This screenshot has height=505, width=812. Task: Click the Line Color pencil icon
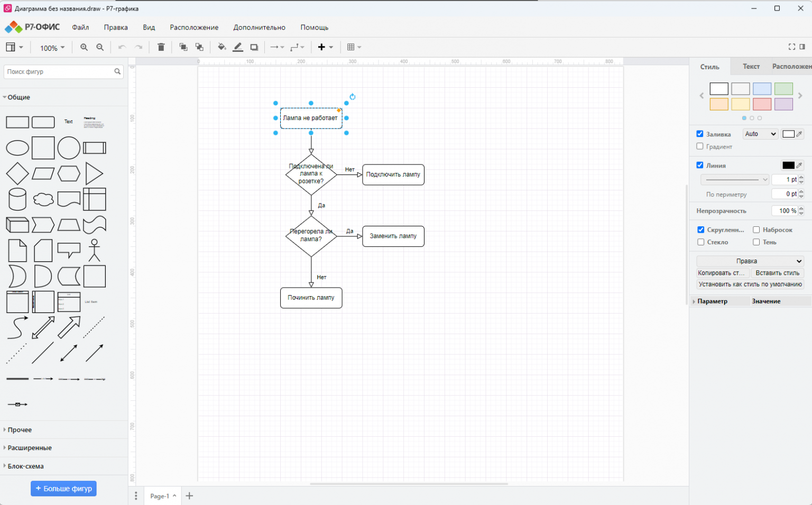pos(238,47)
